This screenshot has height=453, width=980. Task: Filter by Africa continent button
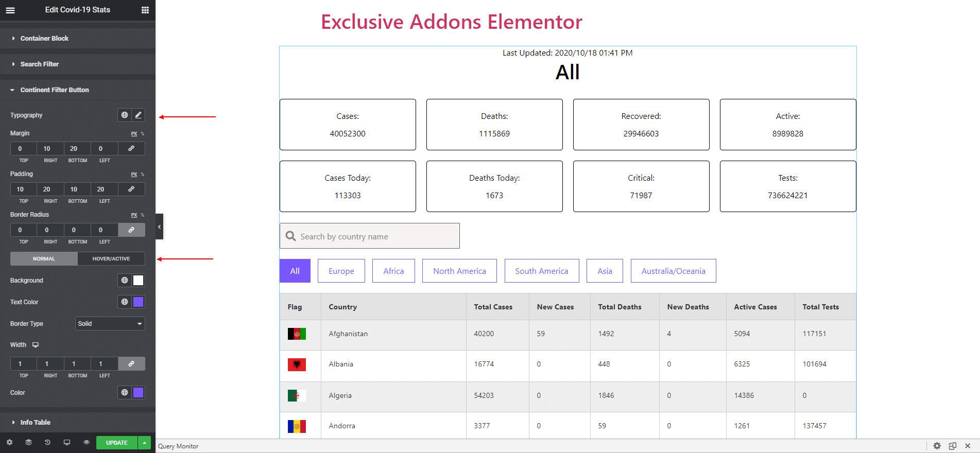pos(393,271)
